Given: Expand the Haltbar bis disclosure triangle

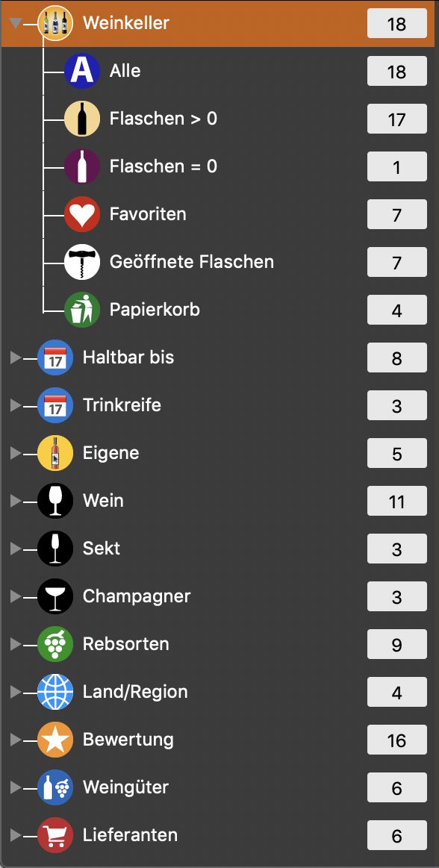Looking at the screenshot, I should click(16, 357).
